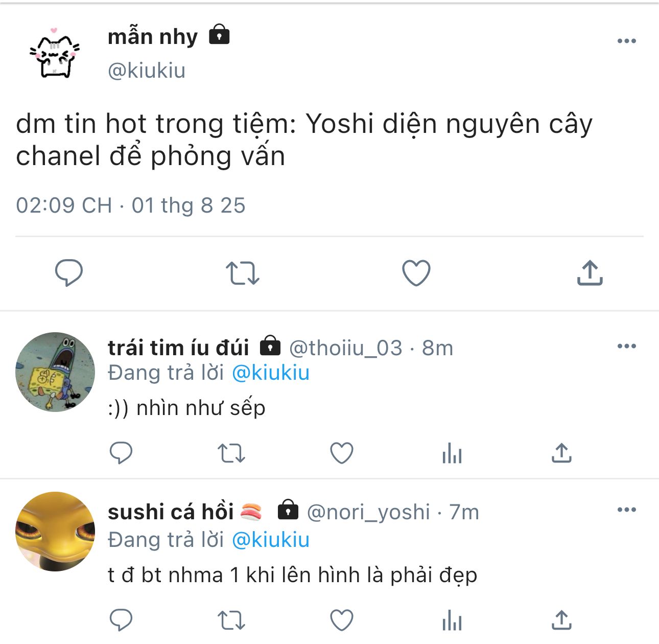View analytics for sushi cá hồi's reply
Screen dimensions: 659x644
click(x=452, y=620)
